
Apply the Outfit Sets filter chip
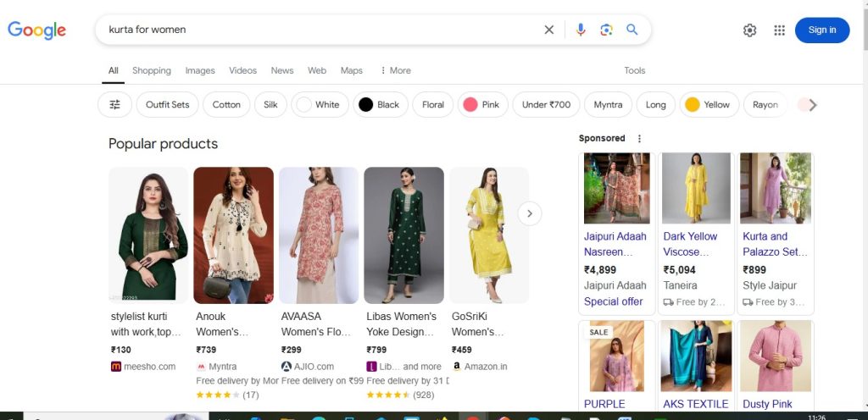(x=167, y=104)
